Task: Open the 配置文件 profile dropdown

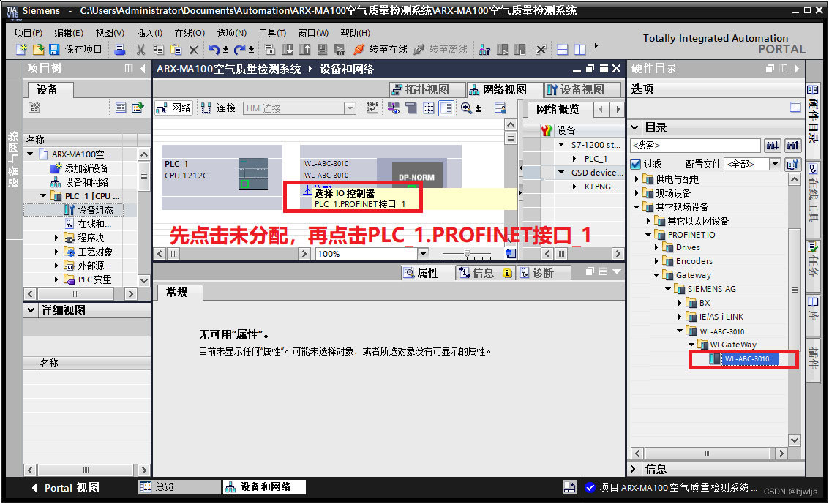Action: 775,164
